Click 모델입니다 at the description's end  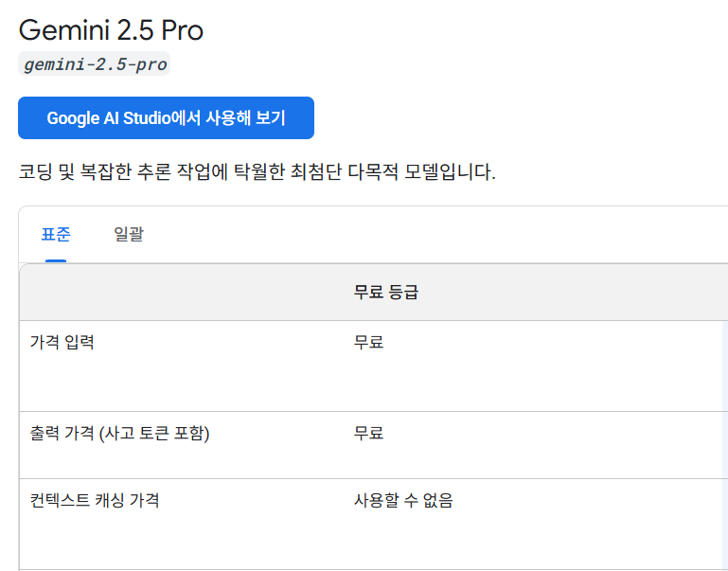point(450,173)
